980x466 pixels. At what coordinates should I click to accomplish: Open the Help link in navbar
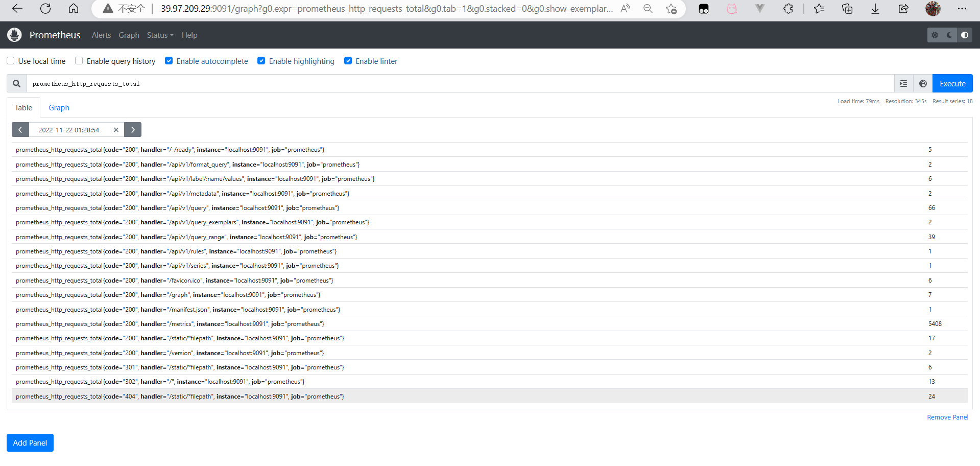pyautogui.click(x=189, y=35)
